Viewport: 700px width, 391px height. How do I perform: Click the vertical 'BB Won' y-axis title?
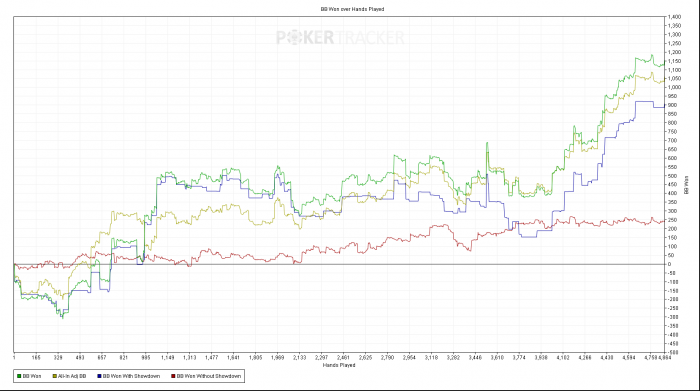(687, 185)
